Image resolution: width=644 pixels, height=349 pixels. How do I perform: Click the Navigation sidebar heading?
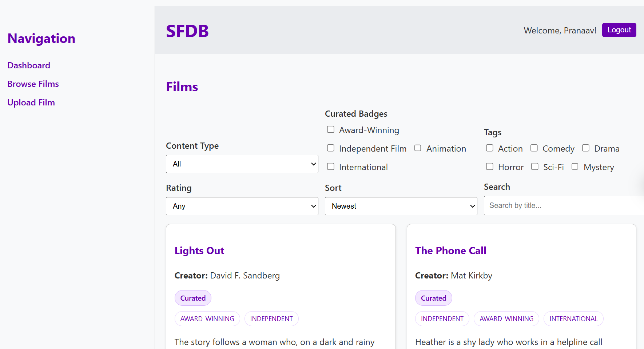(x=41, y=39)
